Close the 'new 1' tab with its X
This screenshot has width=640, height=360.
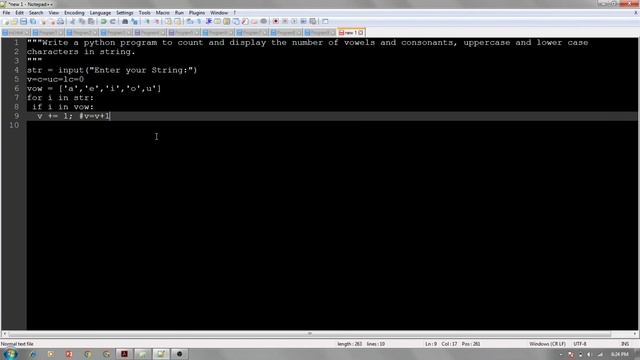(x=361, y=33)
